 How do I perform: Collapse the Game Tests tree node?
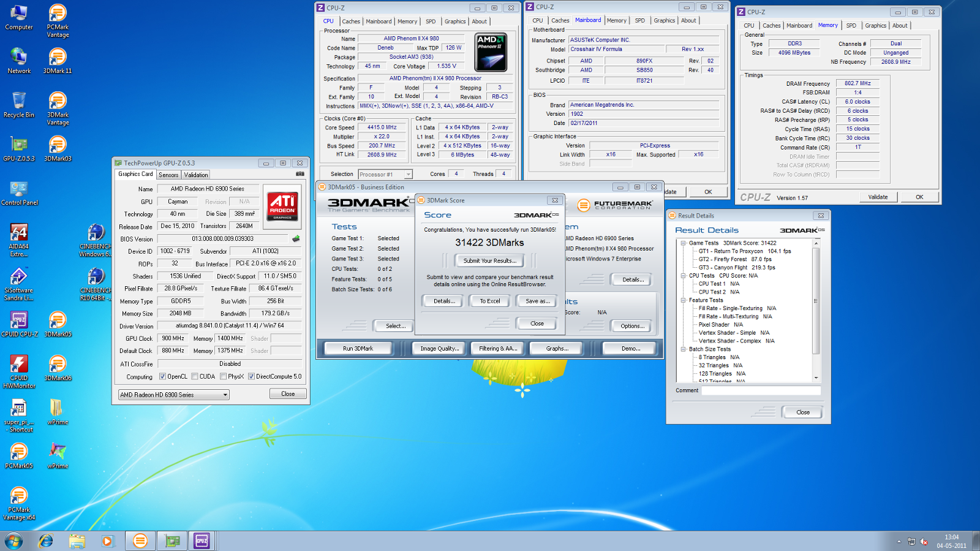tap(684, 243)
